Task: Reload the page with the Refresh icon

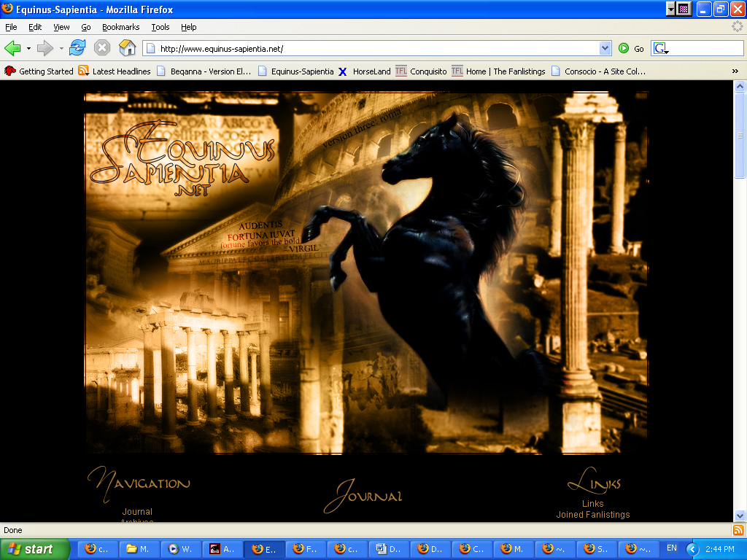Action: 77,48
